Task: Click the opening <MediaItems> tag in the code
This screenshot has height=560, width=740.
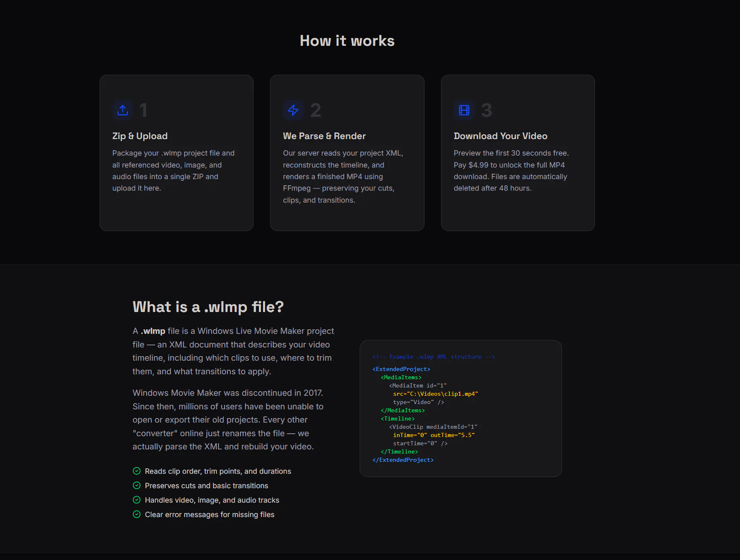Action: [x=401, y=378]
